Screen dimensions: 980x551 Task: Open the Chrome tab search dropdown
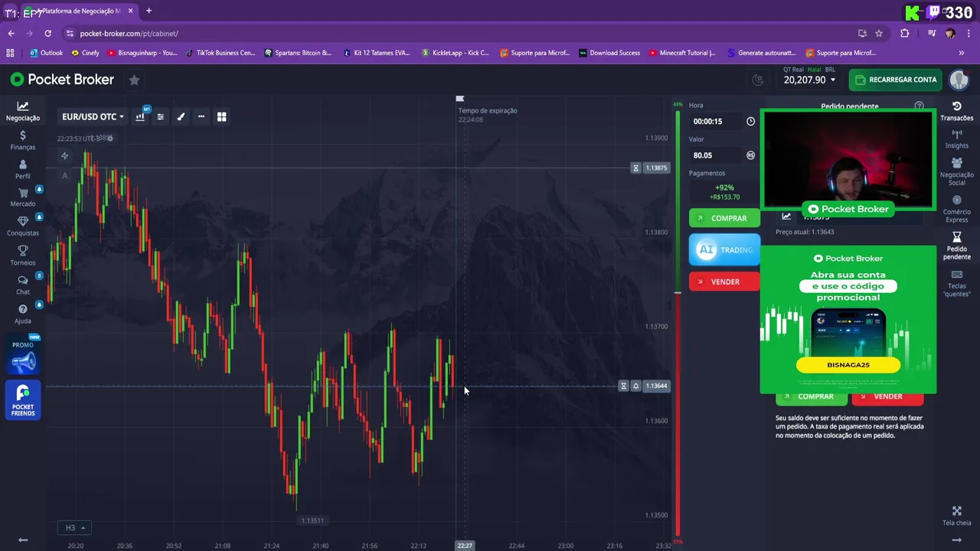pos(11,11)
